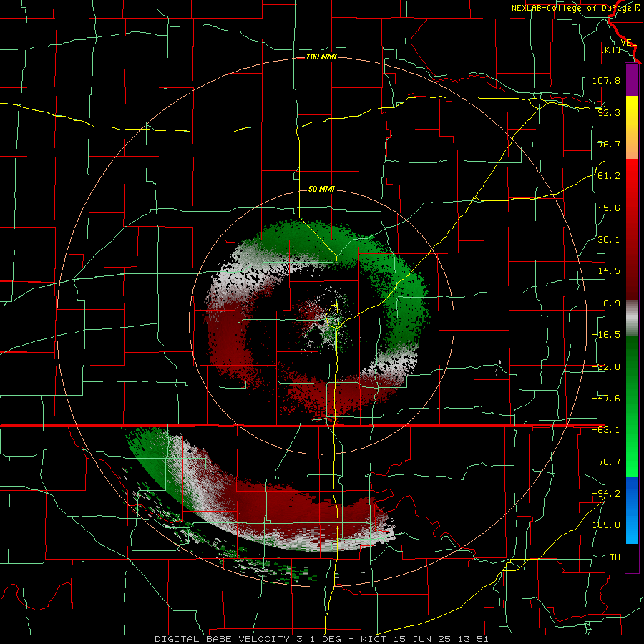
Task: Select the 107.8 value on the velocity scale
Action: tap(606, 80)
